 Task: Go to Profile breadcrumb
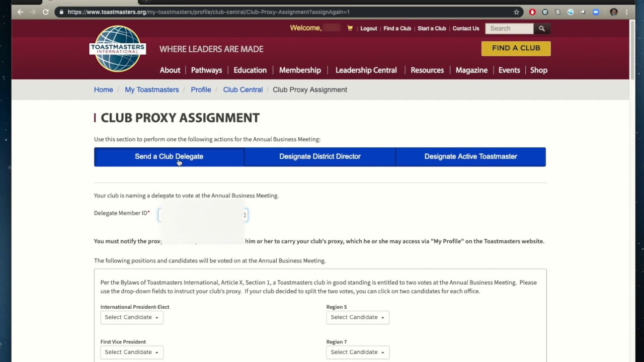pyautogui.click(x=201, y=89)
